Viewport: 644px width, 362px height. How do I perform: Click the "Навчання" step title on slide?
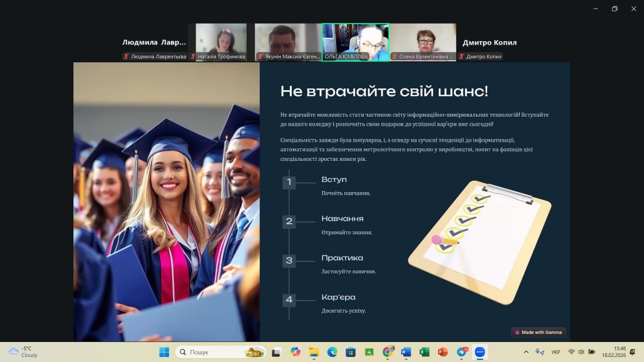point(342,219)
